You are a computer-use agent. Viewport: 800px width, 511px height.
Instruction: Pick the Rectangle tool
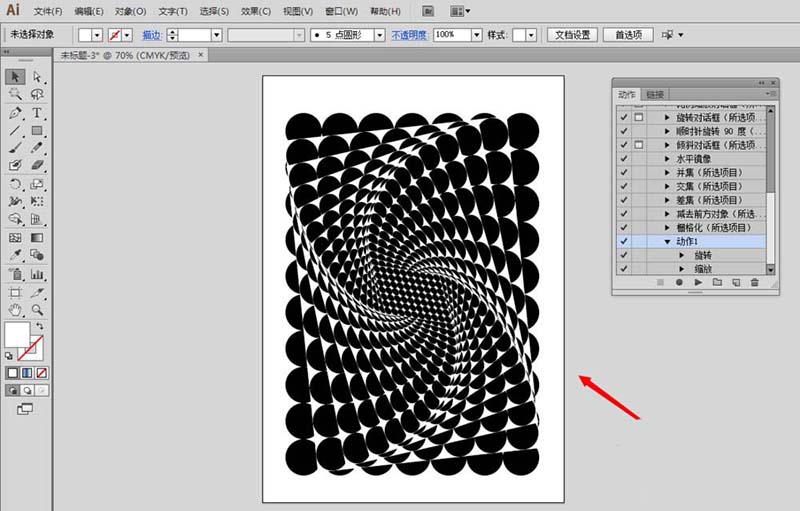(37, 131)
